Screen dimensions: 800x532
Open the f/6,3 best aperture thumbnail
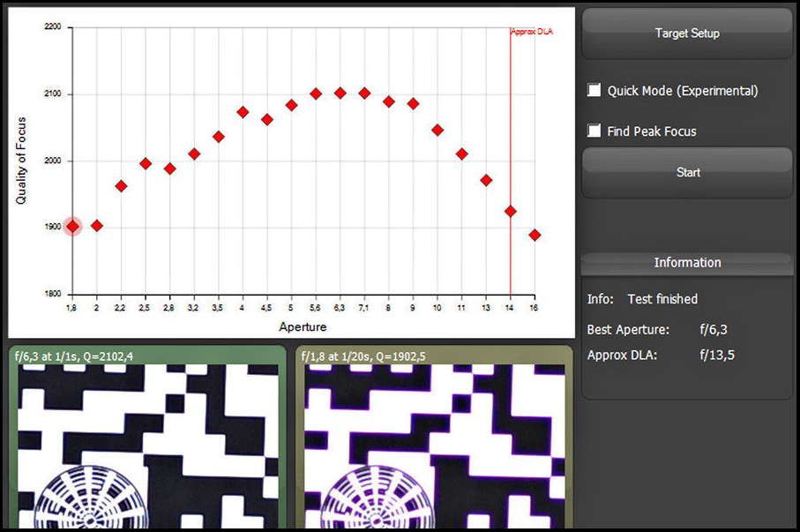[x=147, y=441]
